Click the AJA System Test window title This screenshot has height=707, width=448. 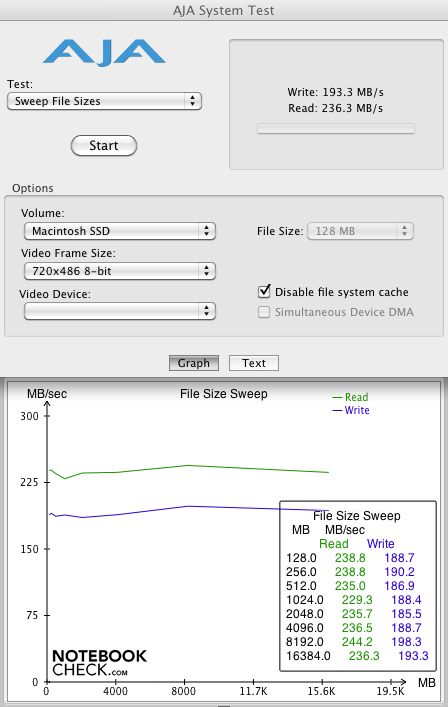point(224,10)
